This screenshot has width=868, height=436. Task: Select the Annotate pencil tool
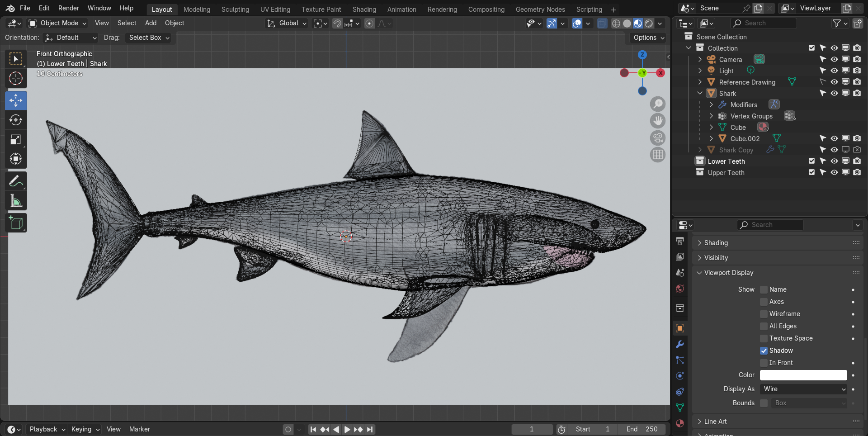[x=16, y=181]
